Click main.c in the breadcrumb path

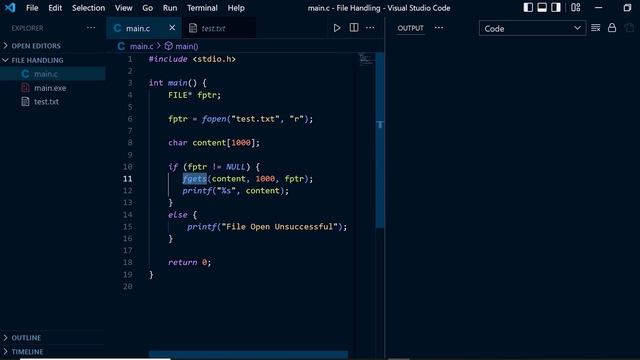(x=141, y=46)
